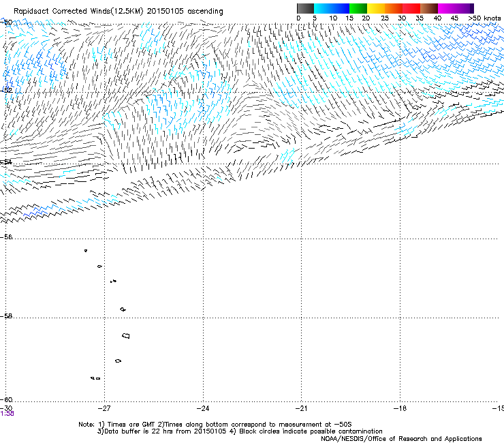
Task: Click the green 15-20 knots color swatch
Action: click(x=358, y=8)
